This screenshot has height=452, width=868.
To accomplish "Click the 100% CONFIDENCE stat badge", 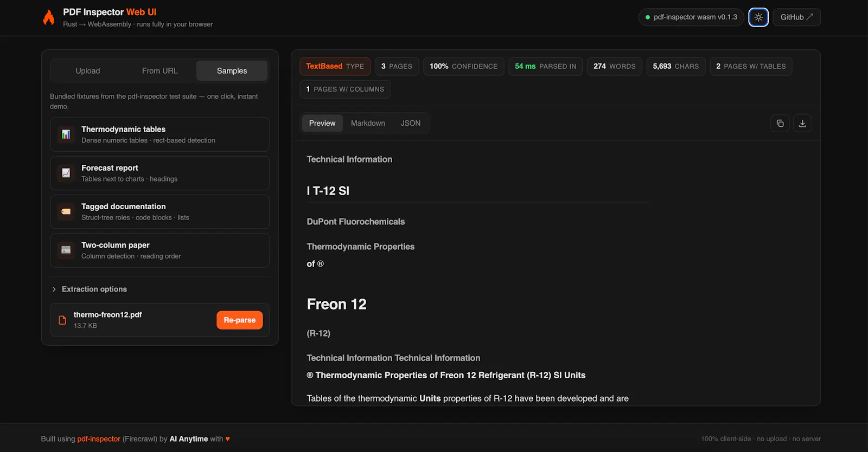I will [463, 66].
